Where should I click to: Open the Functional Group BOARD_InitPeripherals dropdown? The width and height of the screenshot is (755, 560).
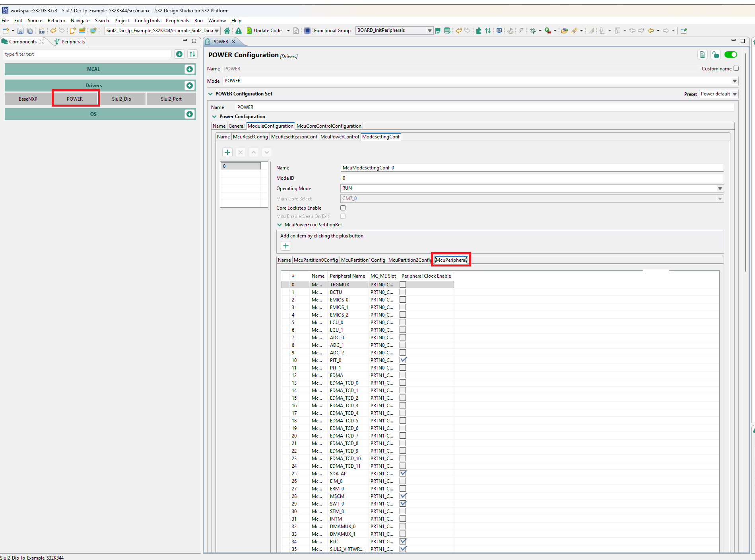tap(394, 30)
